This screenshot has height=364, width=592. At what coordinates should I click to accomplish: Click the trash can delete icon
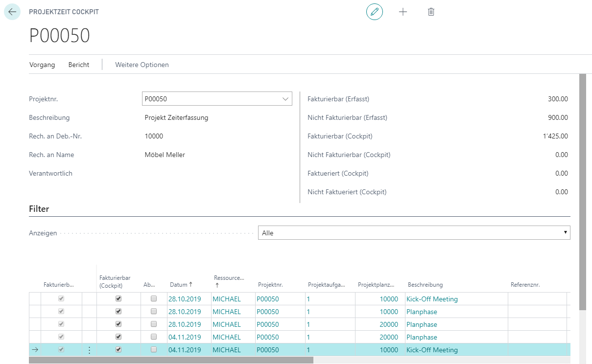pos(431,12)
